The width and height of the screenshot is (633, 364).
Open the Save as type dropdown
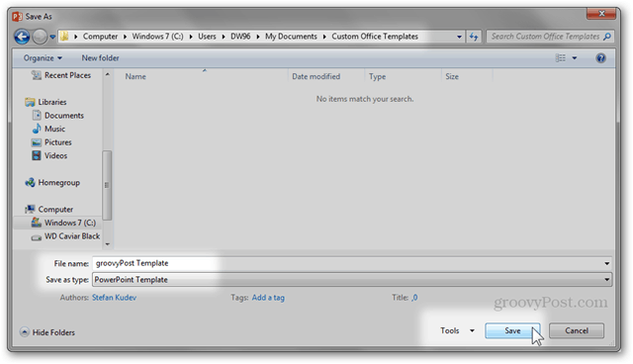point(352,280)
